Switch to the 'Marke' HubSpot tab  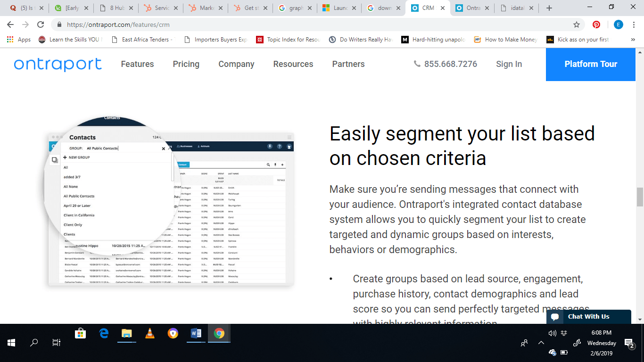206,8
